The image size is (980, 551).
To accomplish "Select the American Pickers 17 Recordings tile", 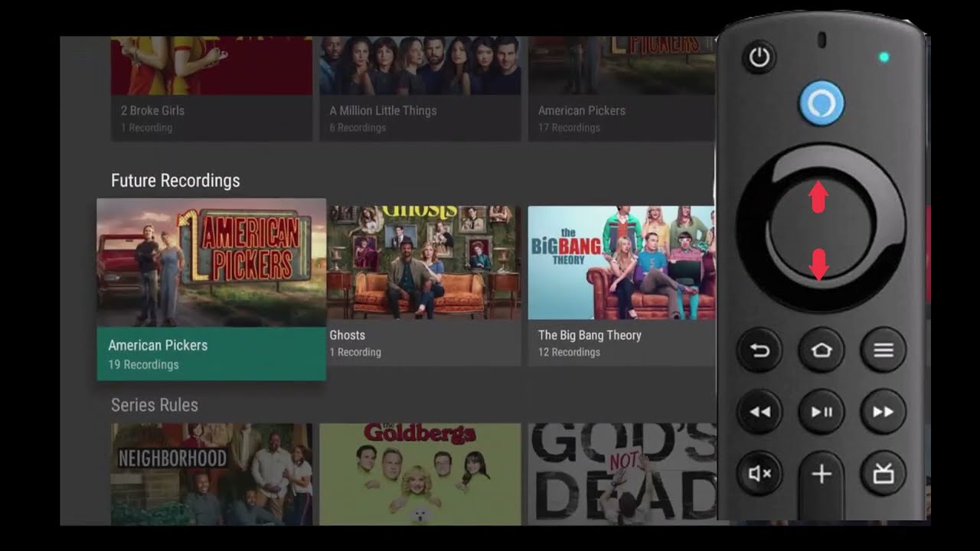I will 622,88.
